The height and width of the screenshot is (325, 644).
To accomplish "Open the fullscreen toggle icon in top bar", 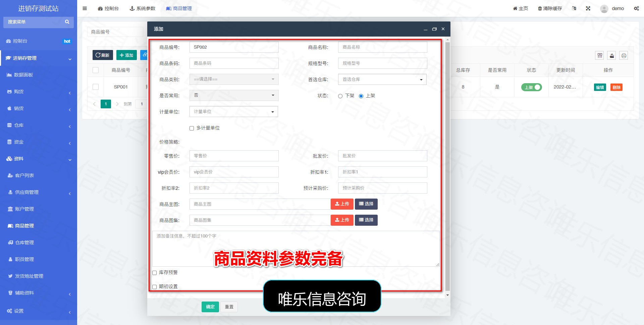I will (588, 8).
